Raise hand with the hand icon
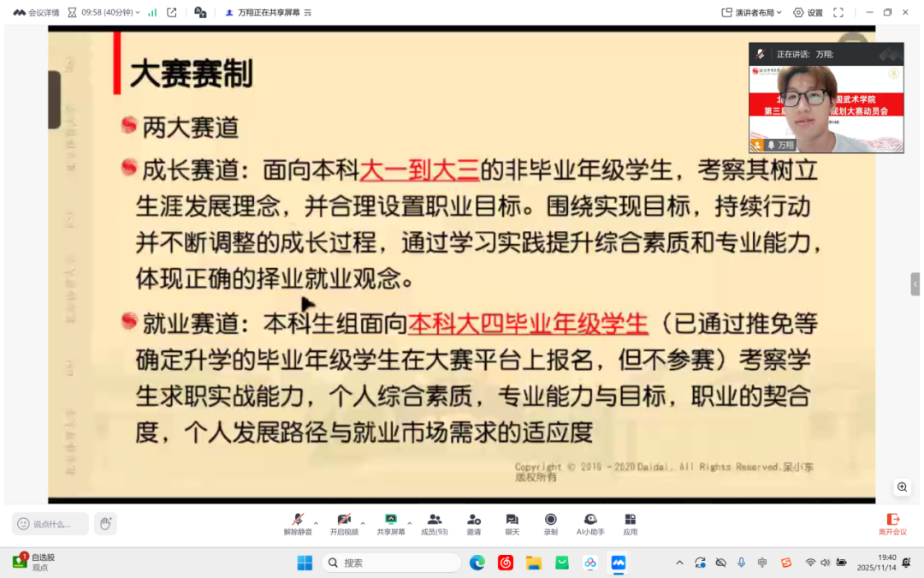Viewport: 924px width, 578px height. click(x=105, y=523)
